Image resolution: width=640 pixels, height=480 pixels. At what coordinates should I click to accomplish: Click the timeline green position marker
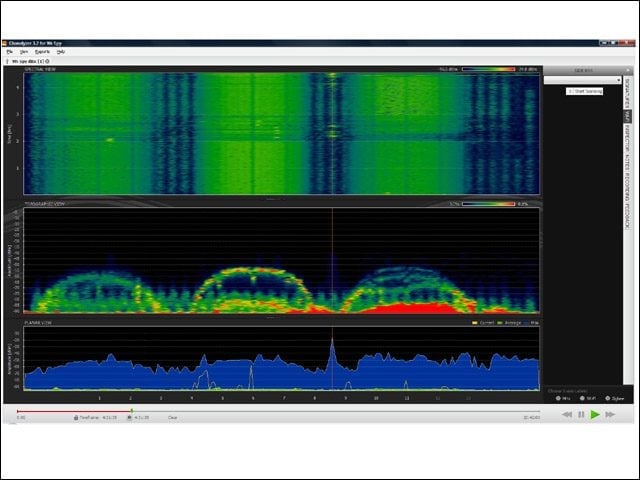pos(131,411)
